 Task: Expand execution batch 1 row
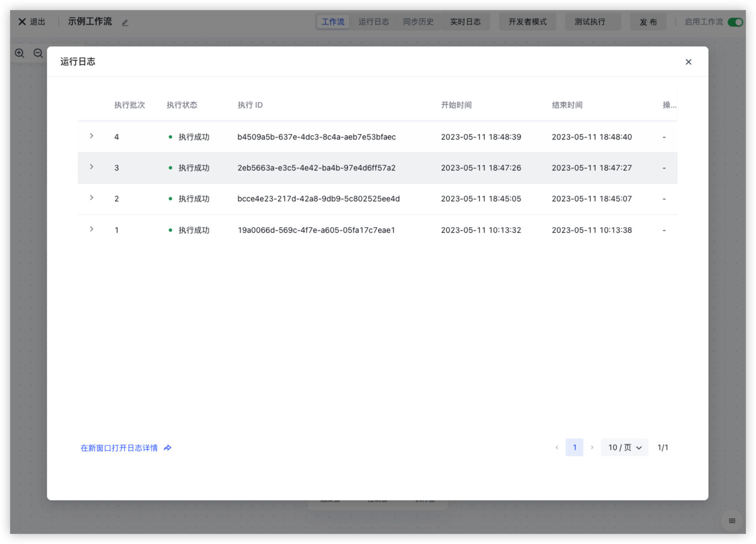[x=92, y=230]
